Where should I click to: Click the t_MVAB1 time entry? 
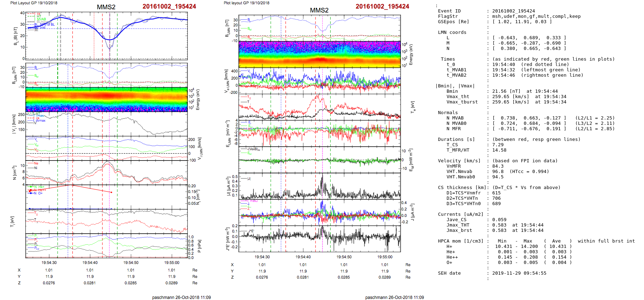click(x=514, y=70)
